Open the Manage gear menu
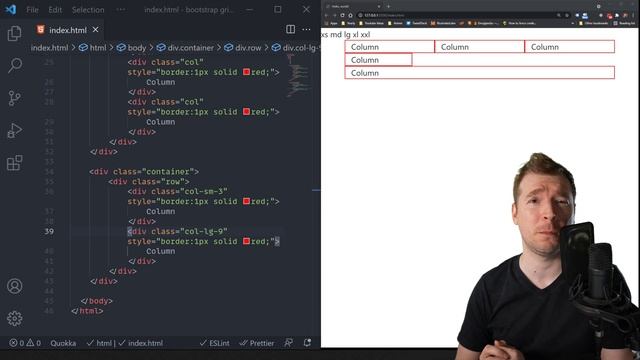Screen dimensions: 640x360 click(15, 318)
